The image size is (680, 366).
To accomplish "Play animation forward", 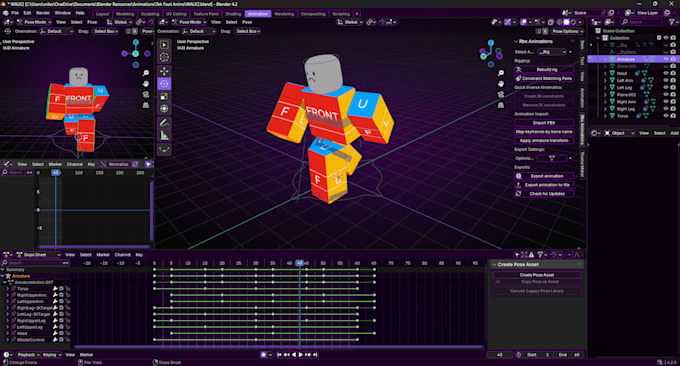I will click(301, 355).
